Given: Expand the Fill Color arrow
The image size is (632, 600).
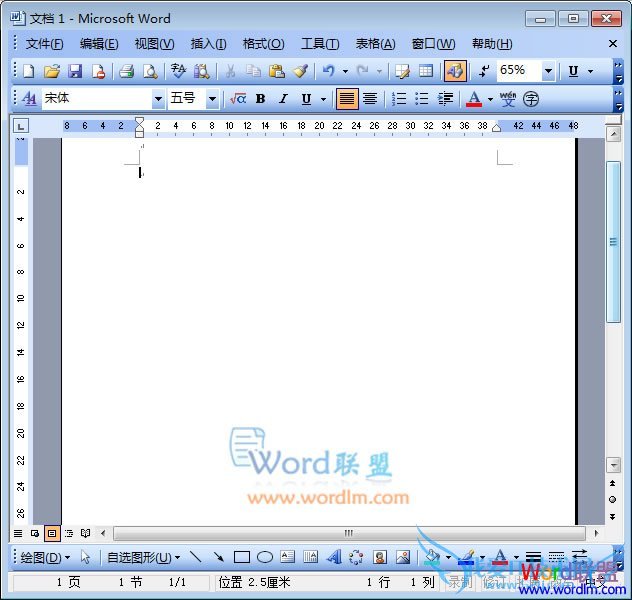Looking at the screenshot, I should [x=448, y=558].
